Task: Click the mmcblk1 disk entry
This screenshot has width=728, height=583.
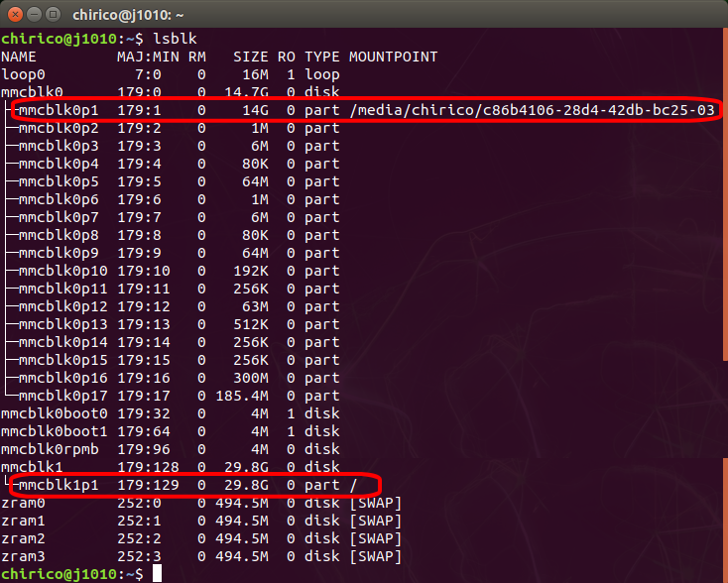Action: pos(32,467)
